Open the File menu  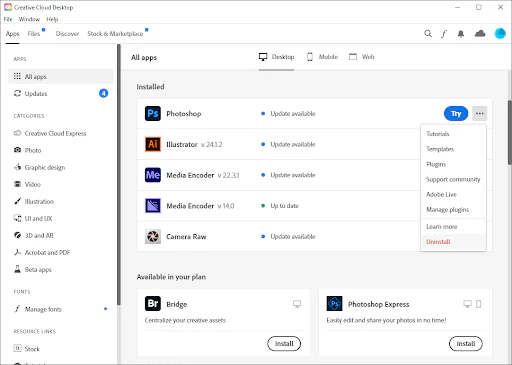[x=8, y=19]
